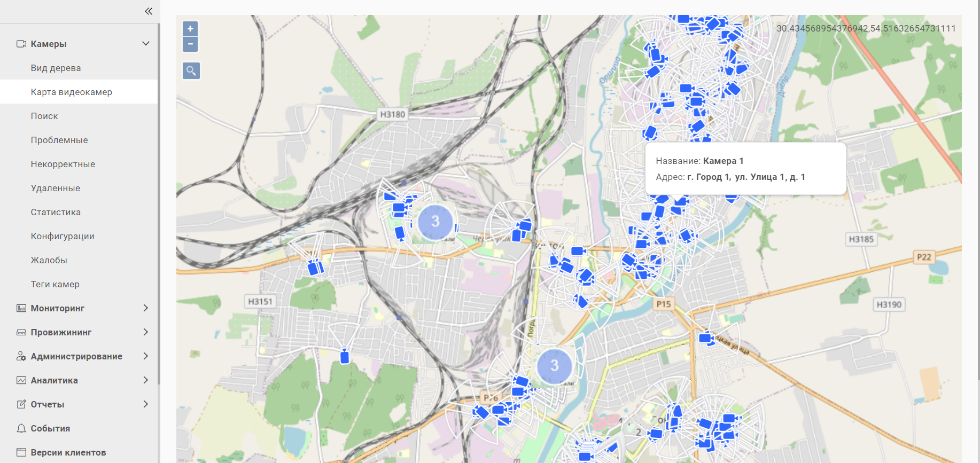
Task: Open map search magnifier tool
Action: 191,70
